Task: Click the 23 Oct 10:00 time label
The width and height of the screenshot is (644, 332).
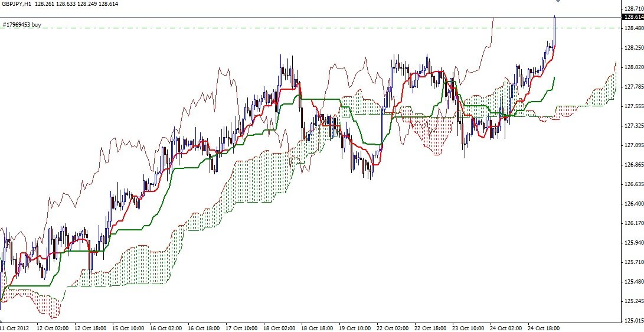Action: click(469, 328)
